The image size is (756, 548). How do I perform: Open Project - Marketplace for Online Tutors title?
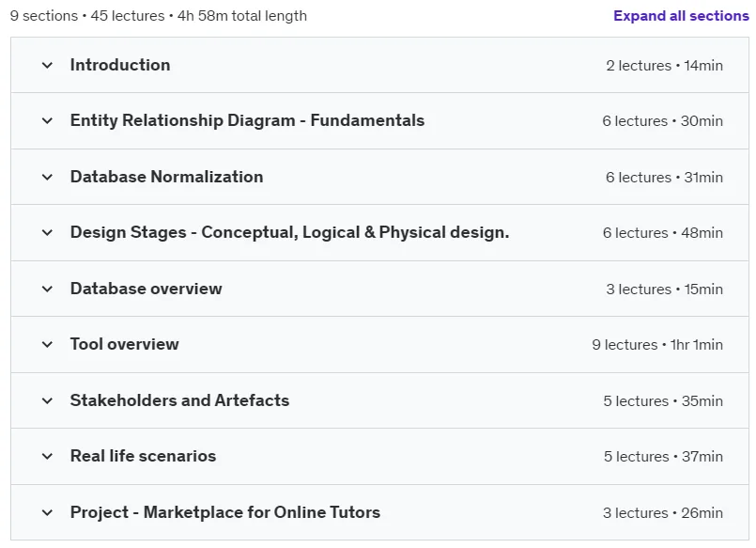(225, 512)
